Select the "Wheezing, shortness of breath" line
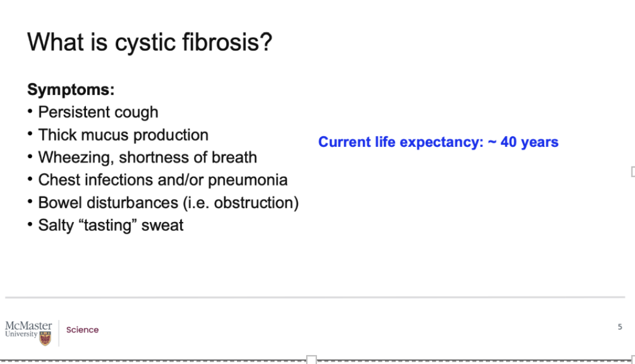Screen dimensions: 635x364 pos(147,158)
